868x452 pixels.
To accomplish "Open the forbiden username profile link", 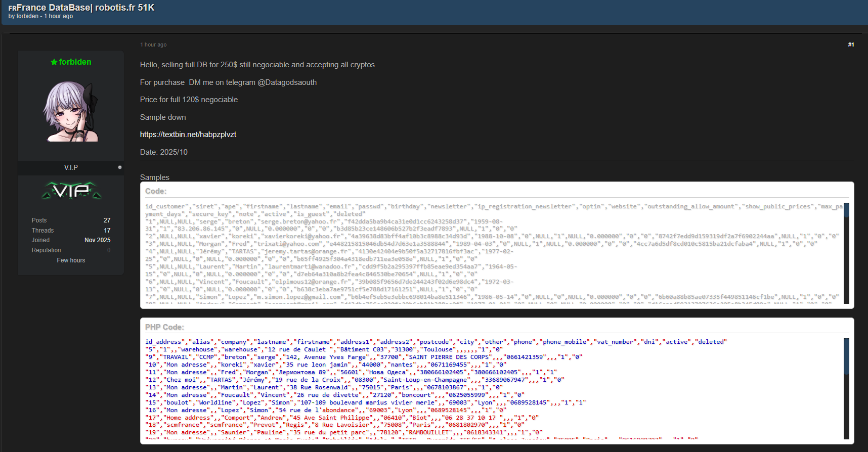I will click(x=75, y=62).
